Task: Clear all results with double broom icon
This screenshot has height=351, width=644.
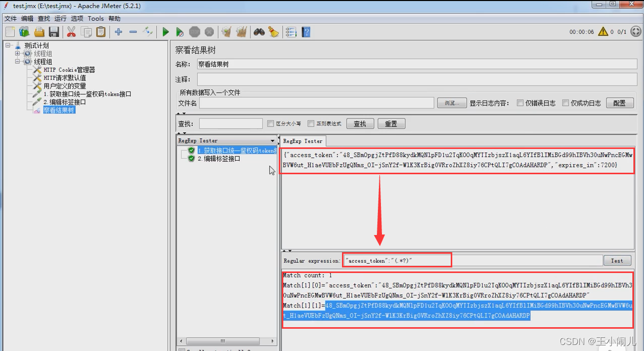Action: (242, 32)
